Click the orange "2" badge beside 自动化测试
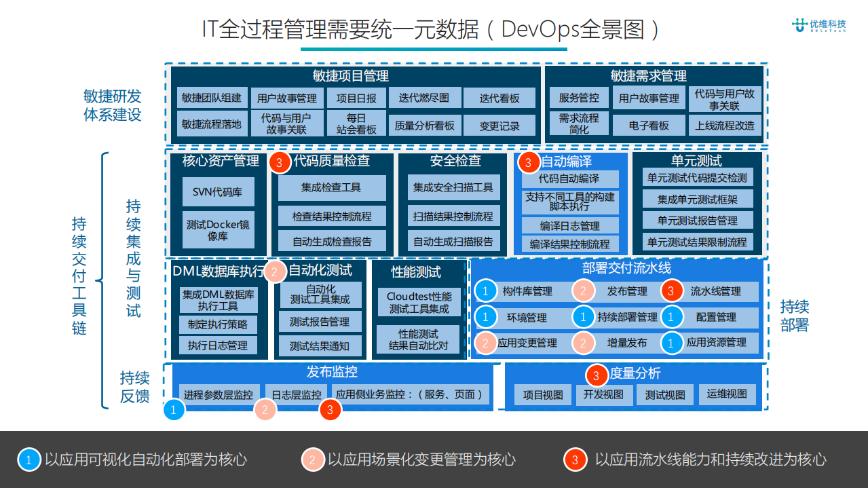 (x=273, y=271)
